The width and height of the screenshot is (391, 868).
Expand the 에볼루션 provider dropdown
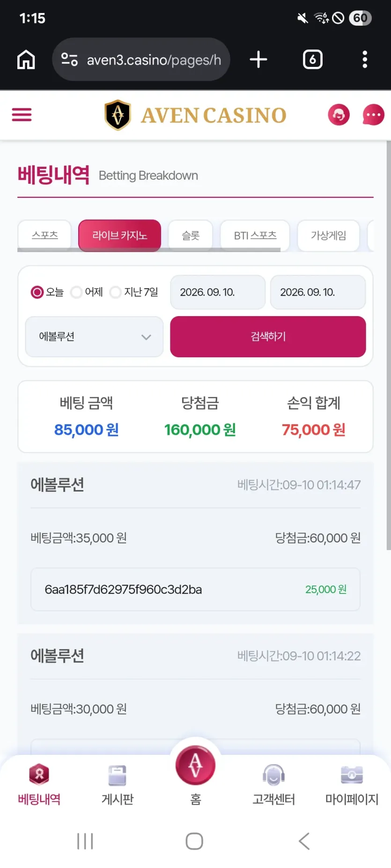tap(94, 337)
